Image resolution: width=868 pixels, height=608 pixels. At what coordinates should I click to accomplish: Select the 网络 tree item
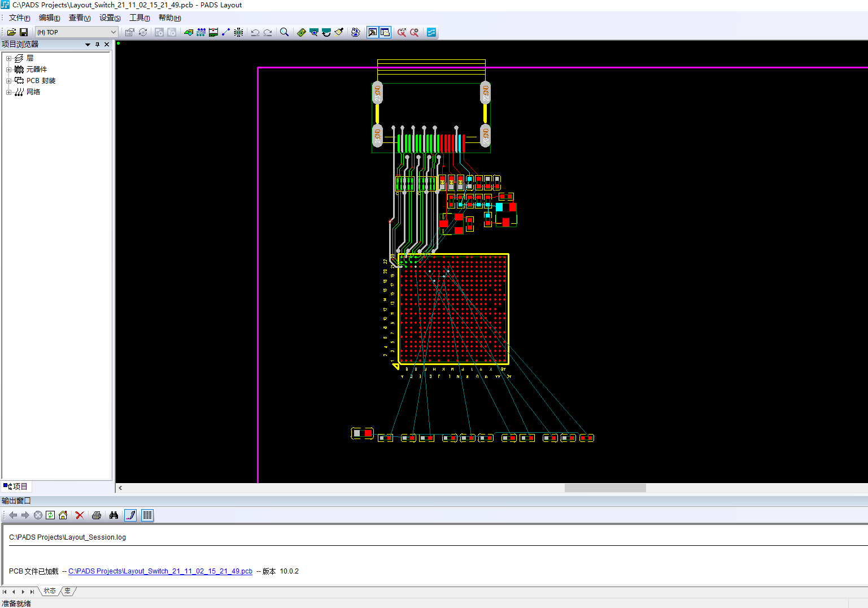tap(33, 92)
